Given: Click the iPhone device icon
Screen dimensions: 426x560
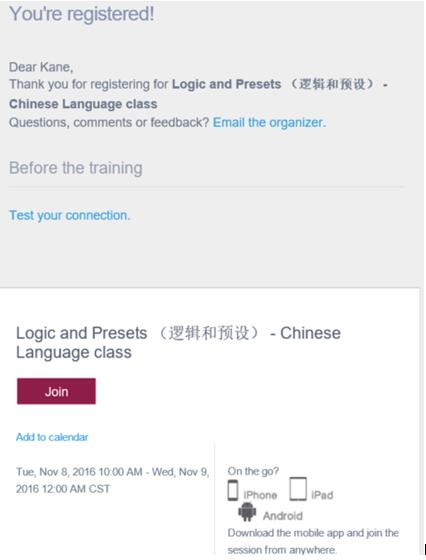Looking at the screenshot, I should click(x=233, y=490).
